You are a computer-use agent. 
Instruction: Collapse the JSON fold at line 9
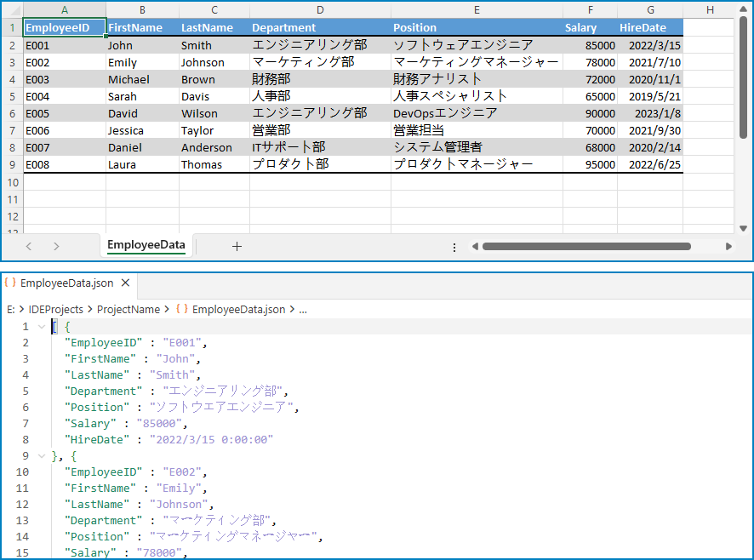(x=42, y=456)
